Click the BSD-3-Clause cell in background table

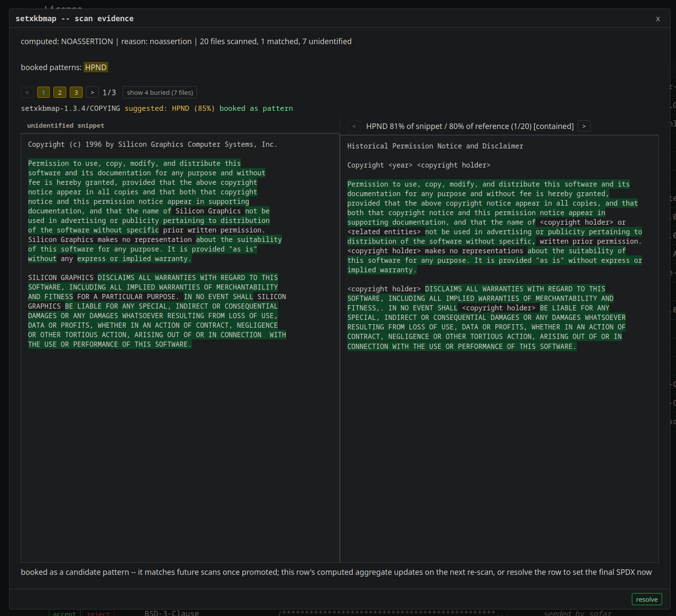click(x=172, y=613)
